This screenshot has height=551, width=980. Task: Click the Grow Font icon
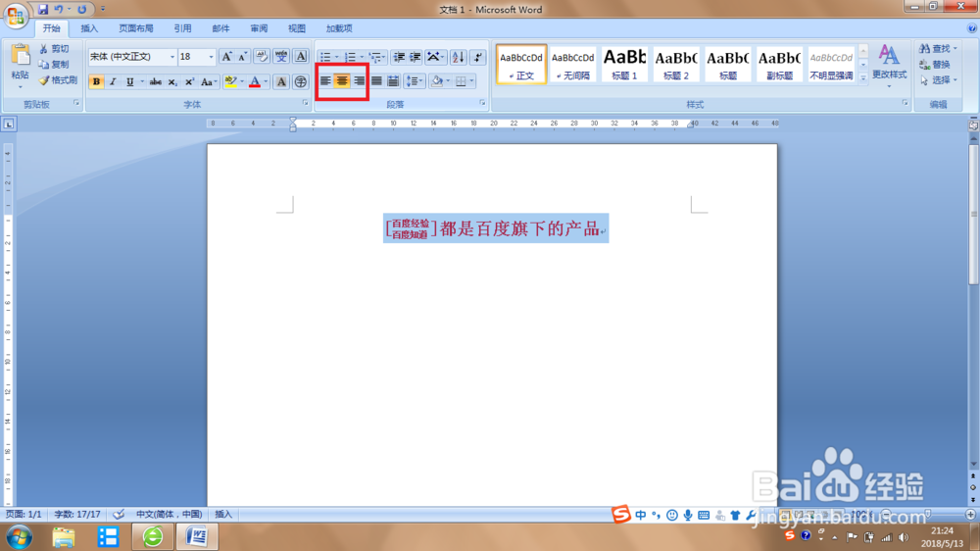click(x=227, y=57)
